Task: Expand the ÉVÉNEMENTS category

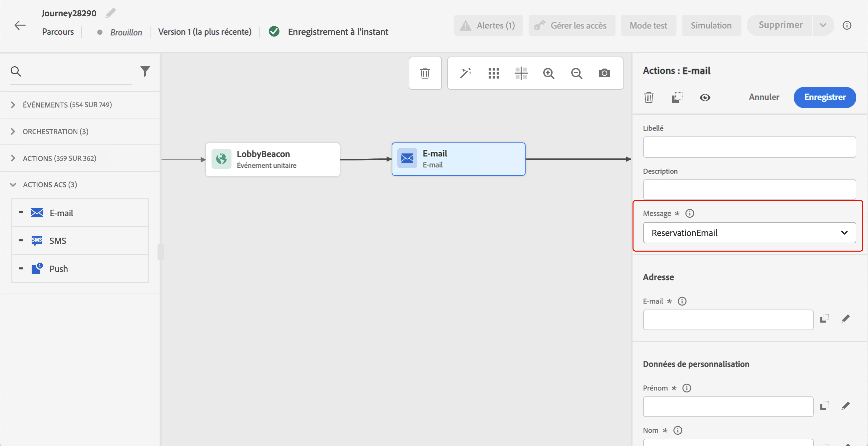Action: (x=13, y=105)
